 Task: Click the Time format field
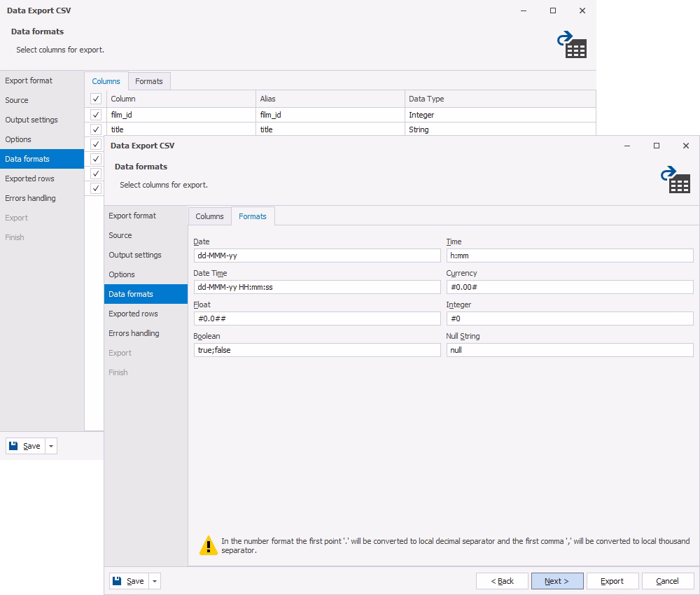tap(570, 255)
